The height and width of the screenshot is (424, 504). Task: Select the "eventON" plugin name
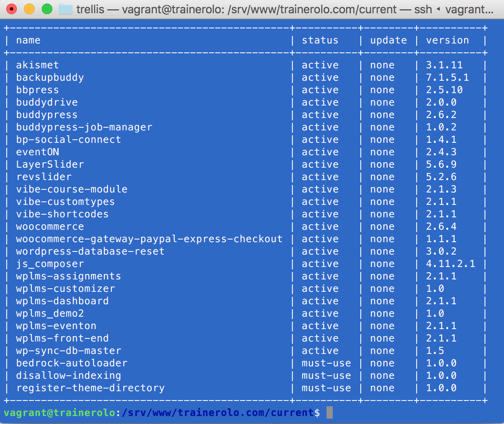(38, 152)
